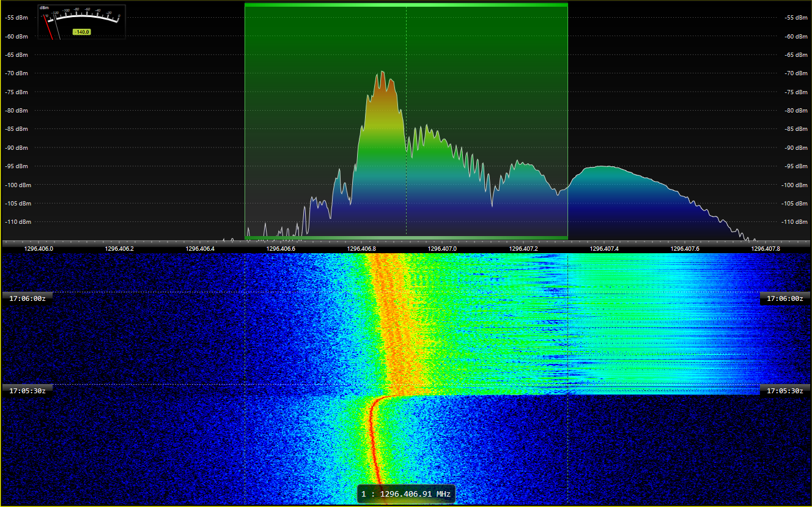Grab the right edge of green filter passband
The height and width of the screenshot is (507, 812).
pos(567,122)
